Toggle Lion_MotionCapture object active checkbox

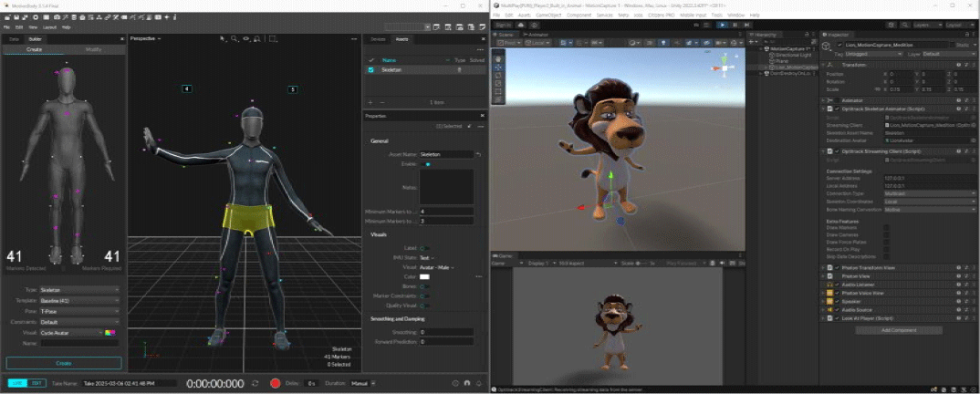click(839, 45)
